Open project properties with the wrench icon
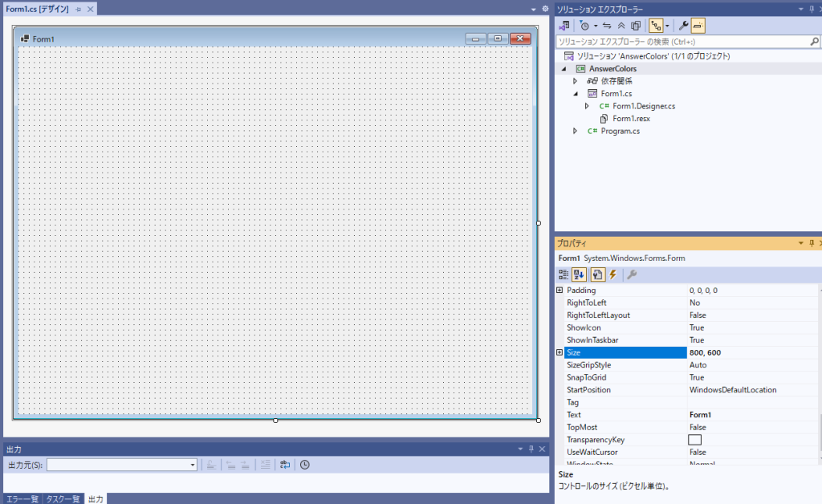 tap(683, 26)
